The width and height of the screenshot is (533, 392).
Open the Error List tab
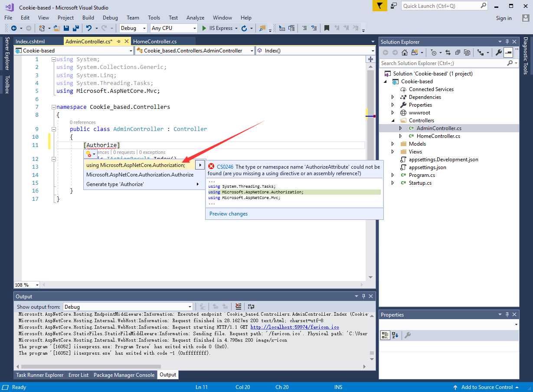78,375
